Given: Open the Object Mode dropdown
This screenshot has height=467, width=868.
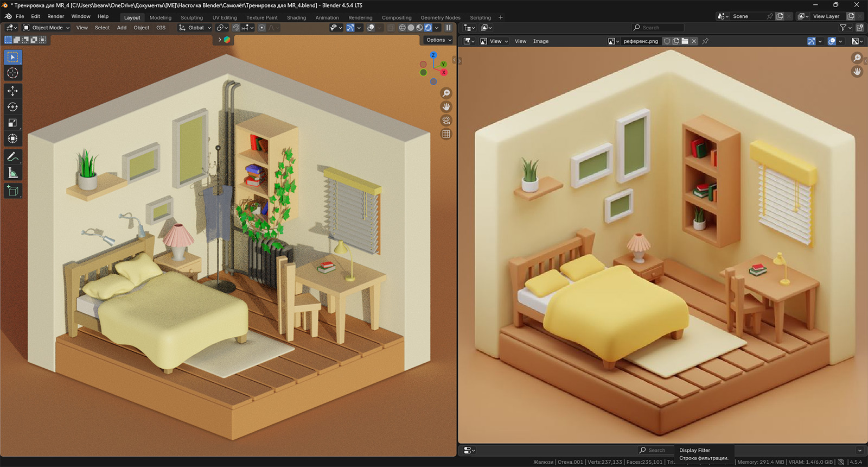Looking at the screenshot, I should point(47,28).
